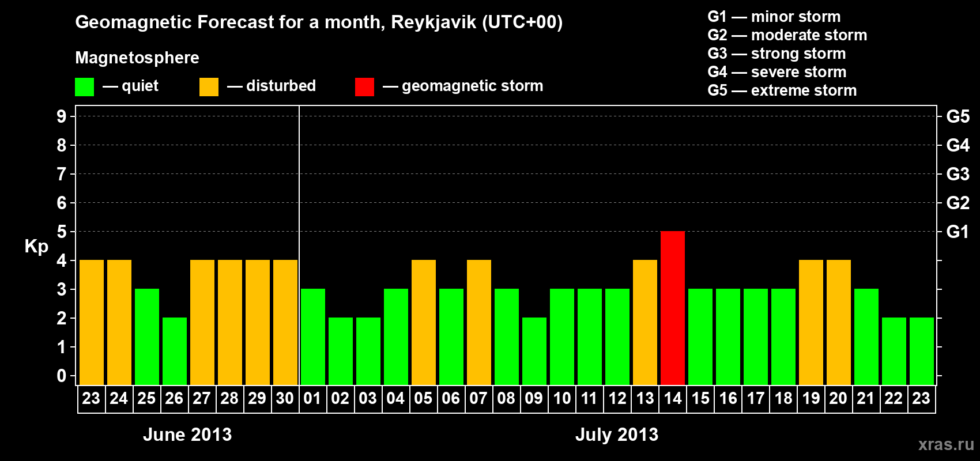Click the green quiet legend swatch
The image size is (980, 461).
pyautogui.click(x=84, y=87)
